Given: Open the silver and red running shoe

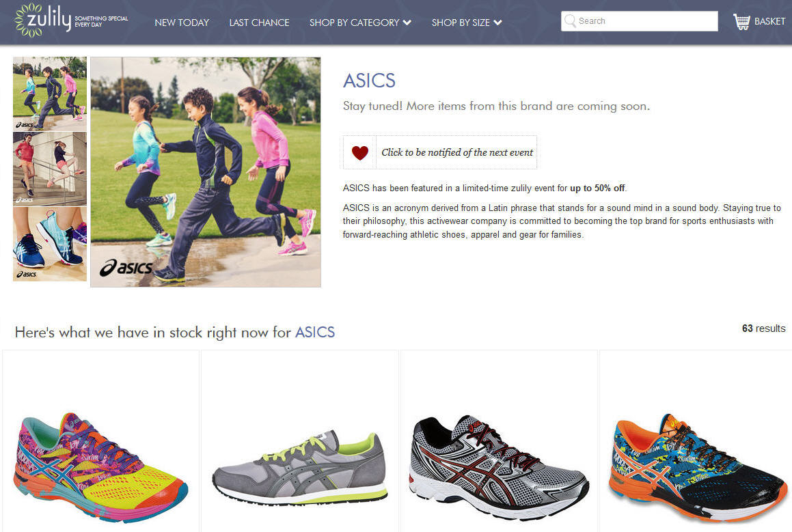Looking at the screenshot, I should (x=499, y=467).
